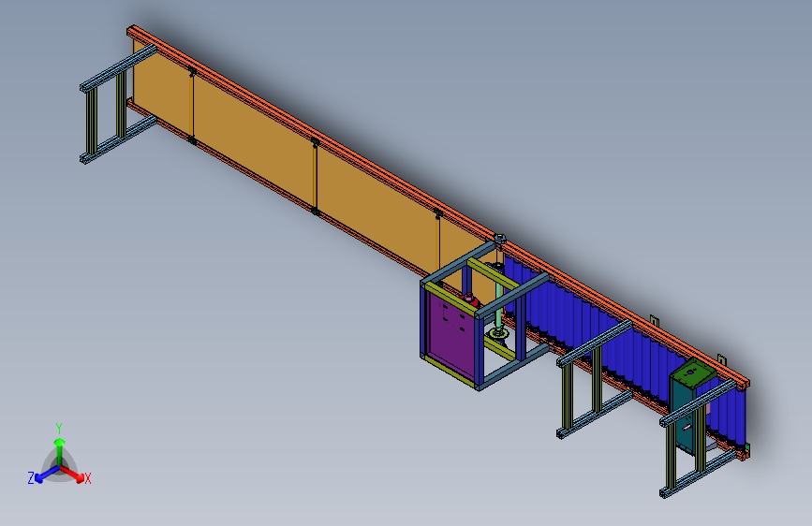Click the red X axis of the orientation triad

[x=72, y=474]
